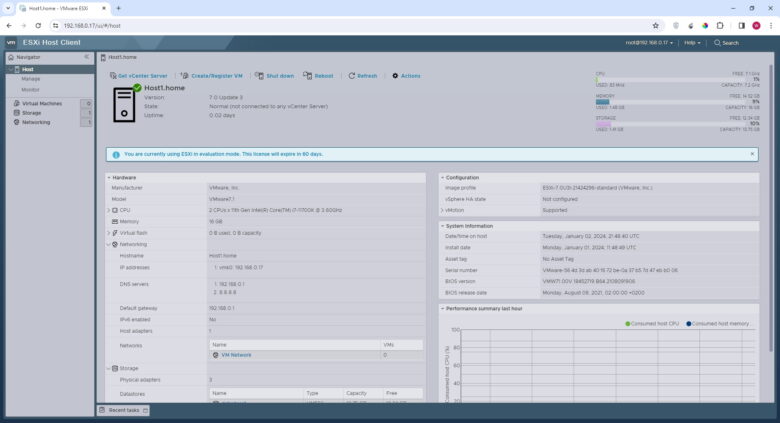
Task: Open the VM Network link
Action: [x=236, y=355]
